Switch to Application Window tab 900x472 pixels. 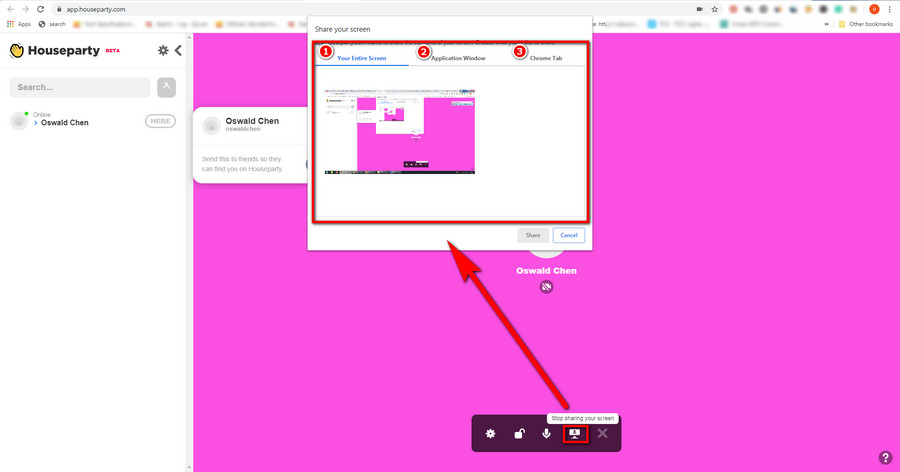[x=458, y=58]
